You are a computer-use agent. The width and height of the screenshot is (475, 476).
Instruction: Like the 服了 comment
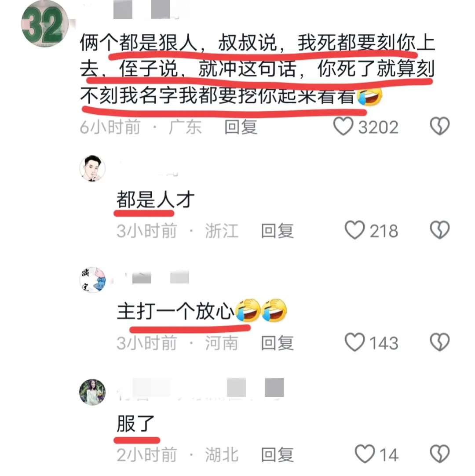(x=365, y=454)
